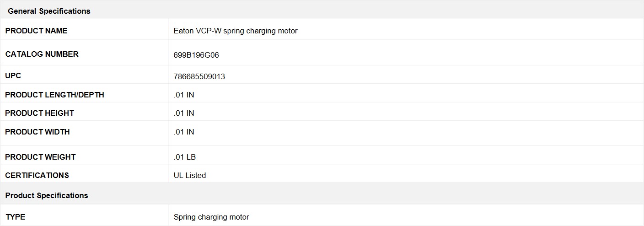Select the weight value .01 LB
The image size is (644, 226).
click(185, 157)
